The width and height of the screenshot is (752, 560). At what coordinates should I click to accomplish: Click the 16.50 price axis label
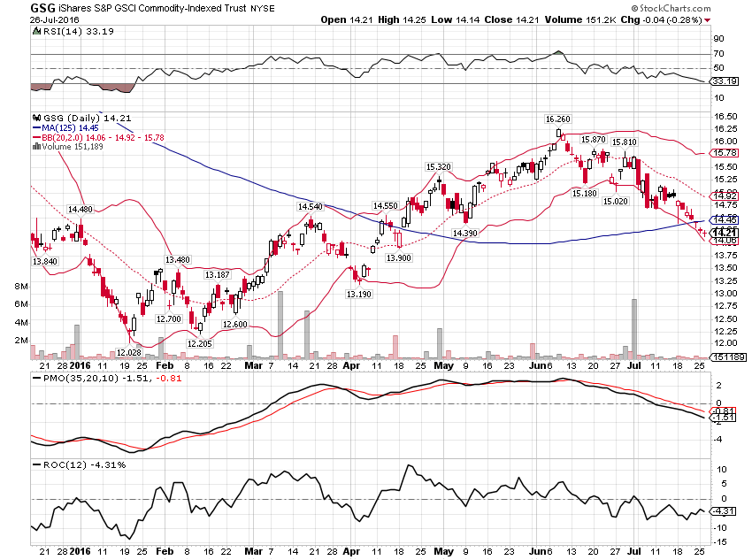pos(725,116)
